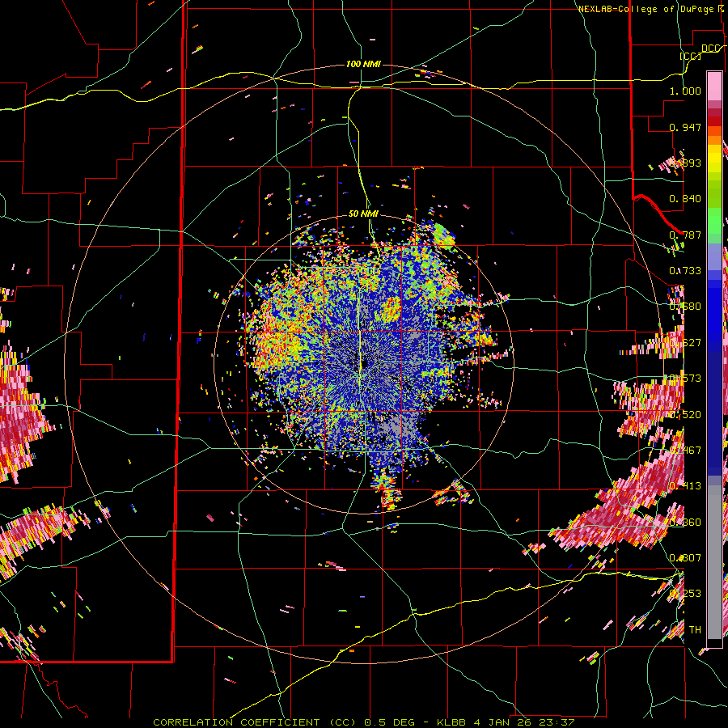
Task: Click the radar site center point inside 50 NMI ring
Action: (365, 363)
